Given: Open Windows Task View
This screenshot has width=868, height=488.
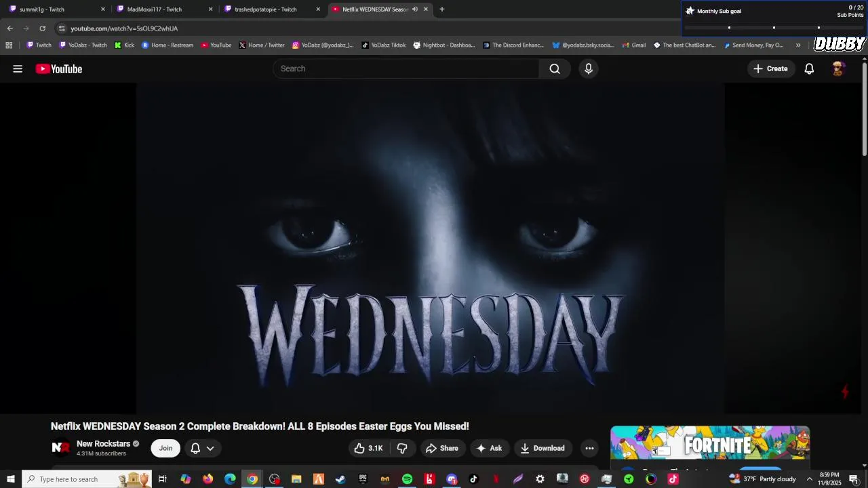Looking at the screenshot, I should [163, 479].
